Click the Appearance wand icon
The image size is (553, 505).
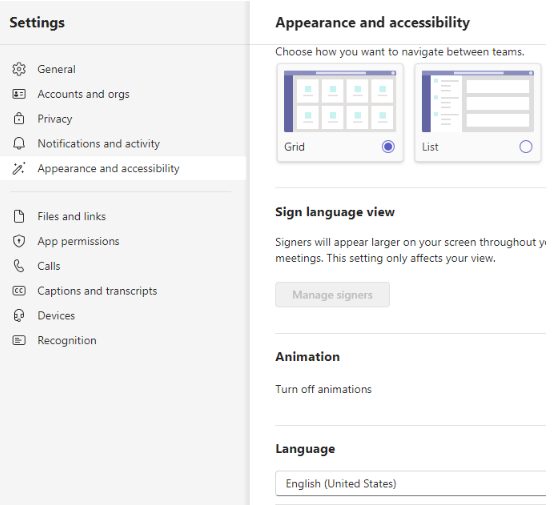pos(19,168)
